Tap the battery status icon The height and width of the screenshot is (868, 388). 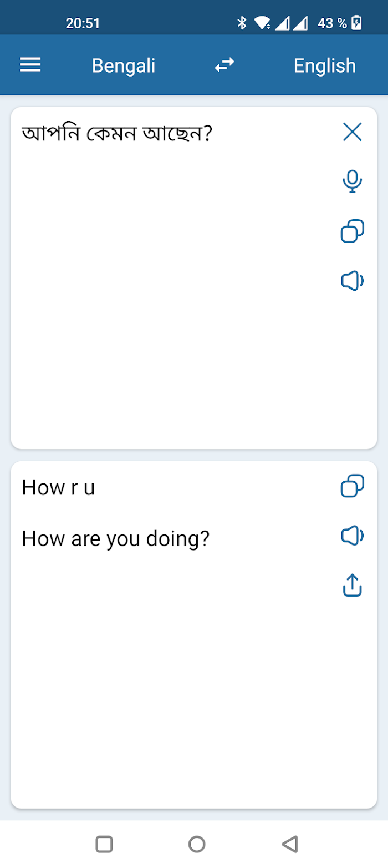pyautogui.click(x=357, y=23)
